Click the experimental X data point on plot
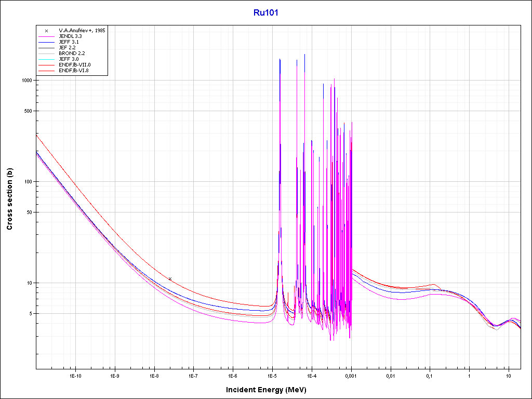The width and height of the screenshot is (532, 399). coord(170,279)
